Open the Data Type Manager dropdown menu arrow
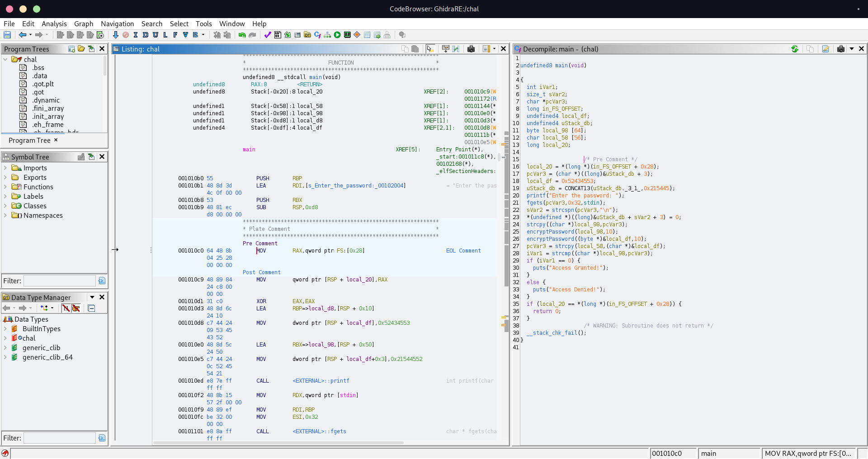868x459 pixels. point(92,297)
